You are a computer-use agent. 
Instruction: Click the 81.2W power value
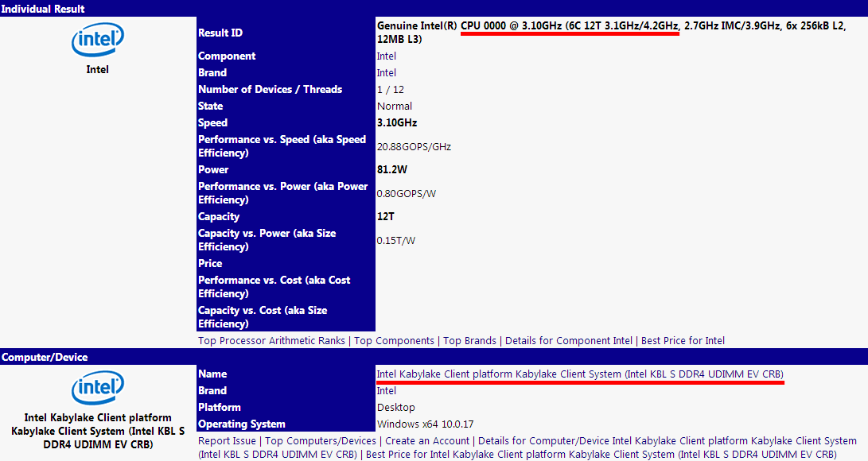pos(393,170)
